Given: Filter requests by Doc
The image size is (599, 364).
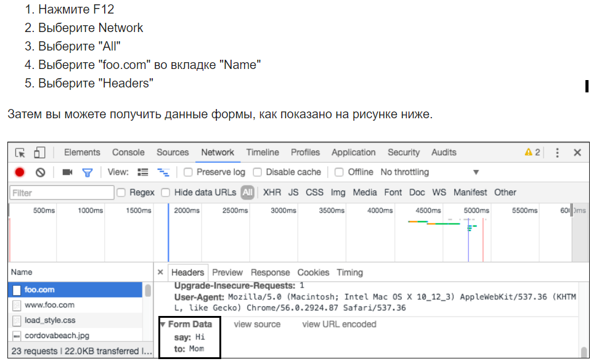Looking at the screenshot, I should click(417, 193).
